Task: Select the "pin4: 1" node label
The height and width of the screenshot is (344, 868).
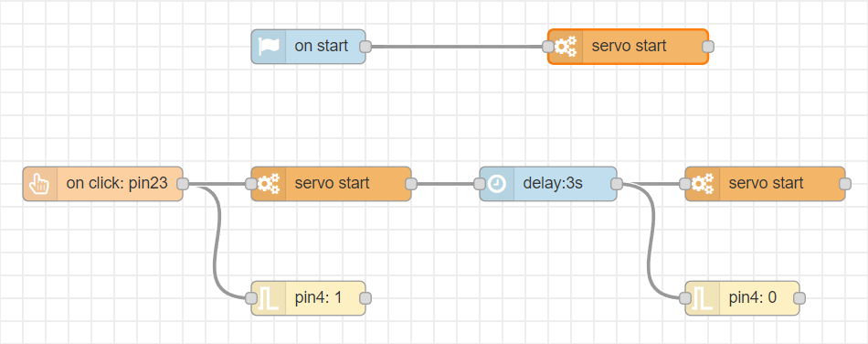Action: (318, 298)
